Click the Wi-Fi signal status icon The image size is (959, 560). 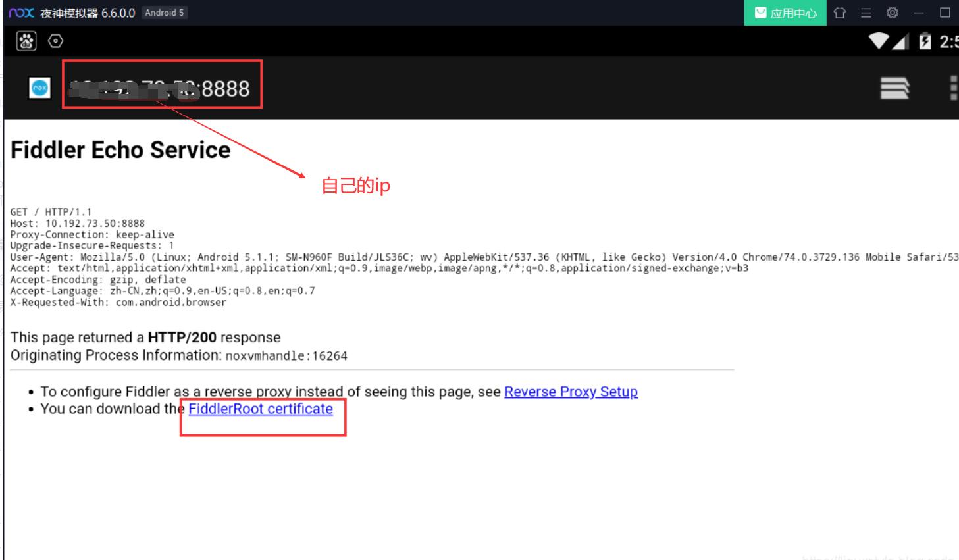(x=879, y=41)
